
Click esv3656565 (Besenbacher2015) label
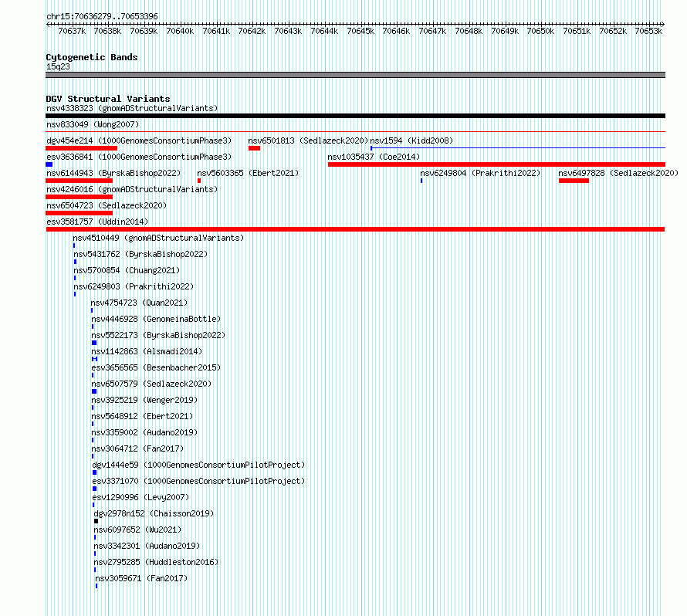pyautogui.click(x=156, y=367)
